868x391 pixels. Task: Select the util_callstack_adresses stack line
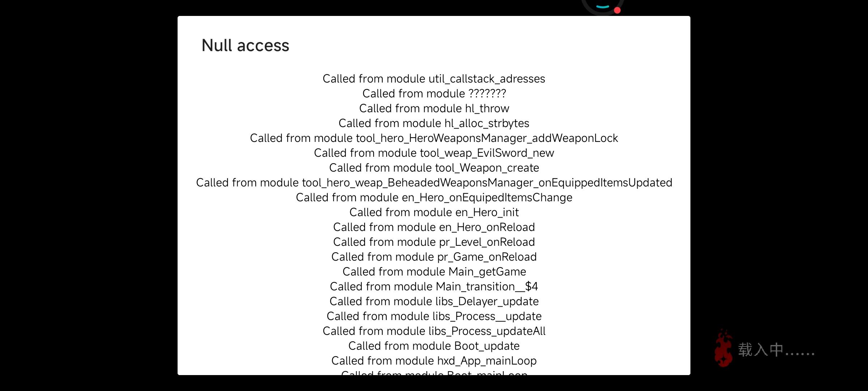tap(434, 79)
